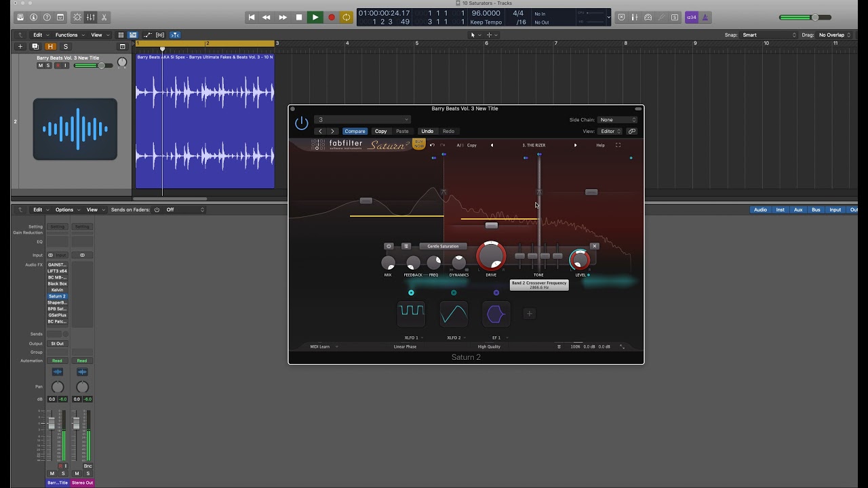Fast forward the playhead
The height and width of the screenshot is (488, 868).
[283, 18]
